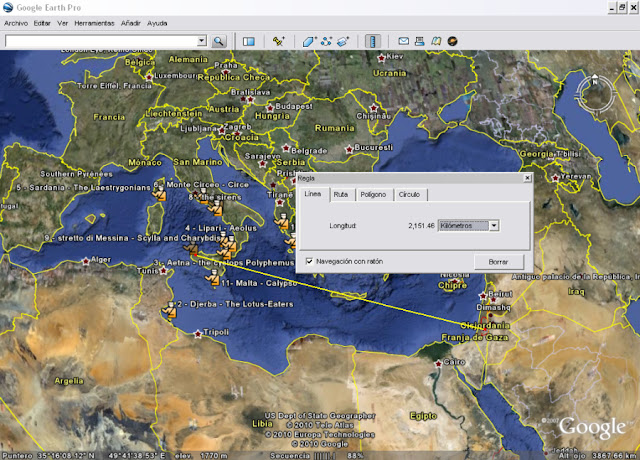This screenshot has width=640, height=460.
Task: Open the Ver menu
Action: point(62,23)
